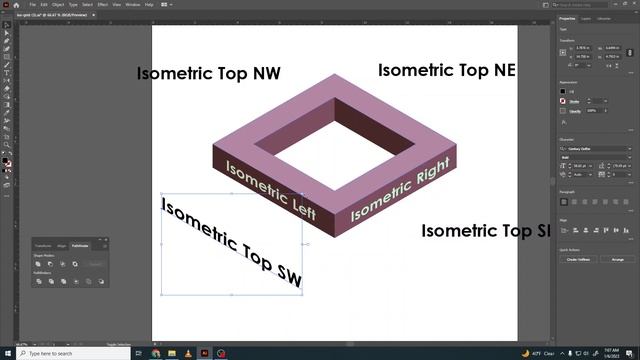The height and width of the screenshot is (360, 640).
Task: Swap fill and stroke in the toolbar
Action: pos(10,154)
